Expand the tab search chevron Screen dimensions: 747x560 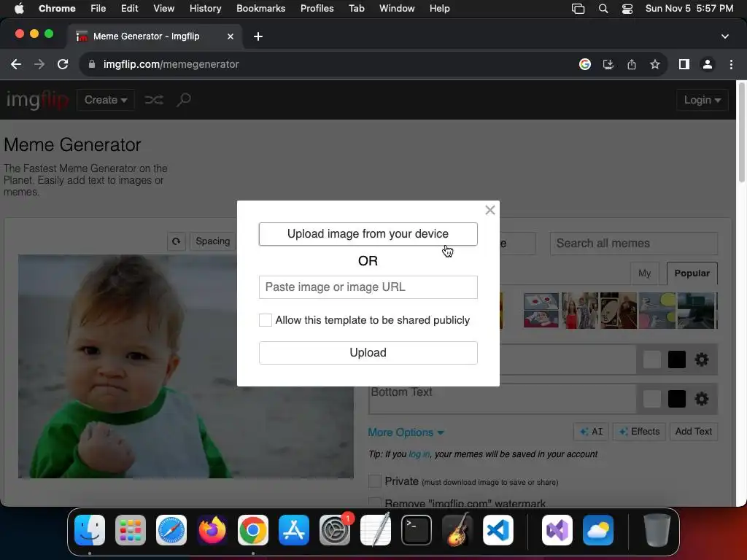click(x=724, y=36)
